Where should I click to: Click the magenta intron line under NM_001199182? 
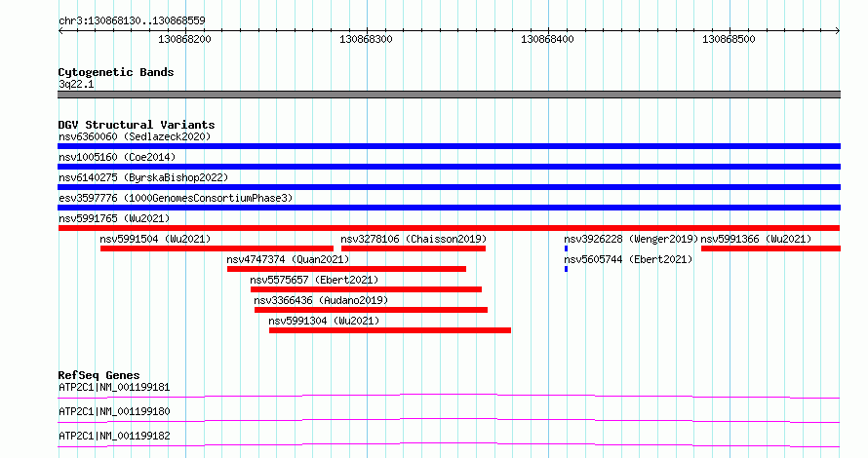(449, 444)
